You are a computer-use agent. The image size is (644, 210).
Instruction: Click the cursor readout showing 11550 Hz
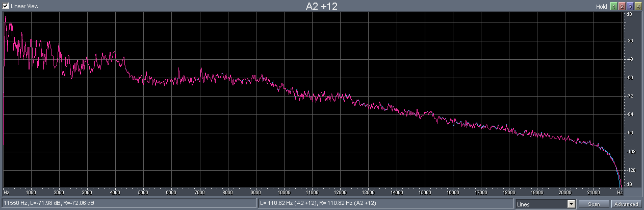click(x=128, y=203)
